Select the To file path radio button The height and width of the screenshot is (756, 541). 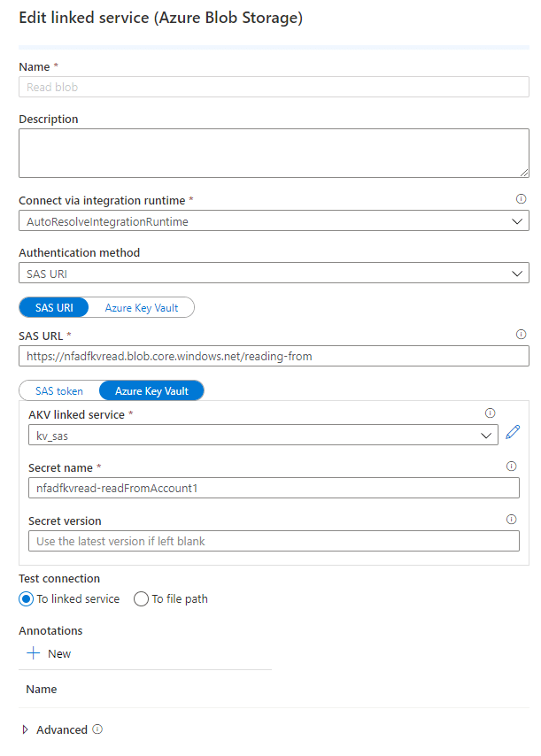coord(141,598)
